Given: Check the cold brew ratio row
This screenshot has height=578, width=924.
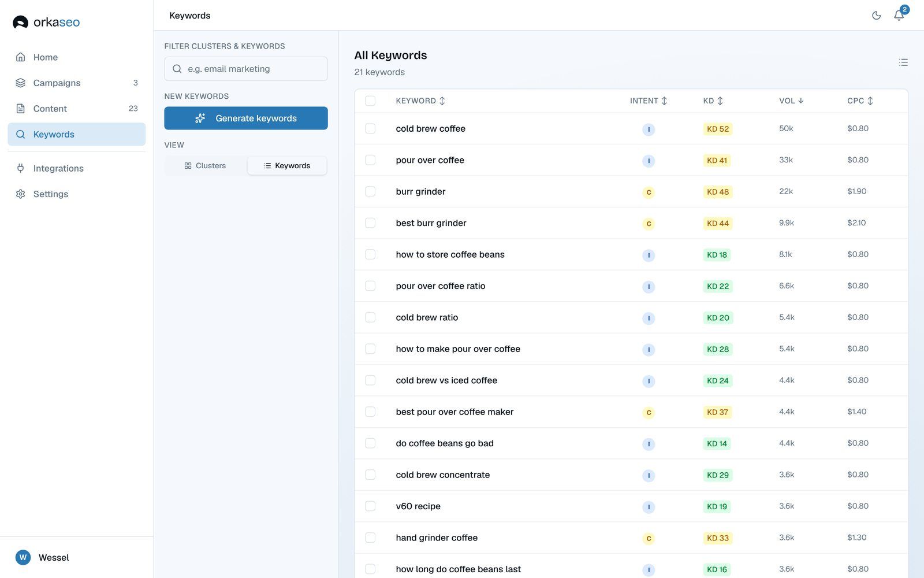Looking at the screenshot, I should pyautogui.click(x=370, y=317).
